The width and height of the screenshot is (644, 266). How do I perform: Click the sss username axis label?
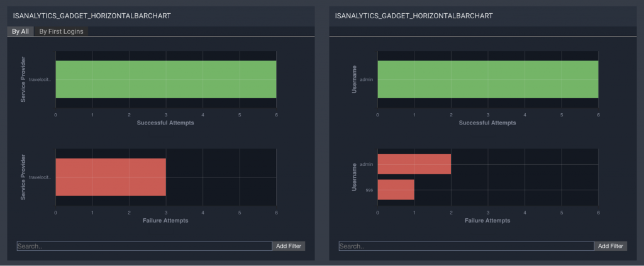369,190
